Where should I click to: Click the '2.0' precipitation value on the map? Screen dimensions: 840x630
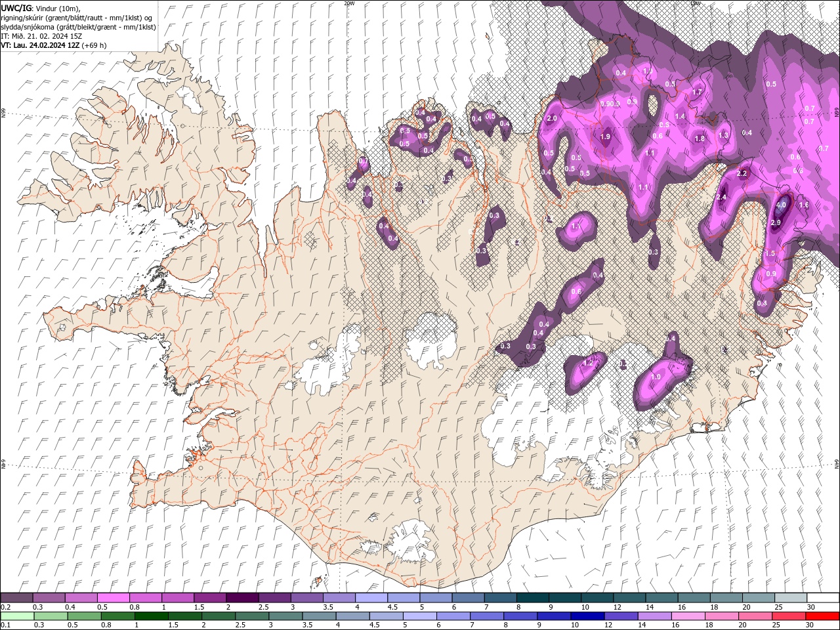tap(552, 118)
